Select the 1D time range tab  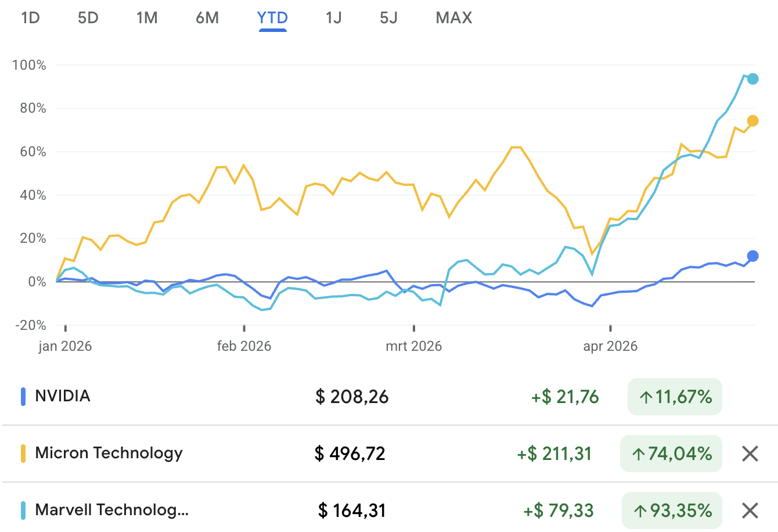pyautogui.click(x=30, y=18)
